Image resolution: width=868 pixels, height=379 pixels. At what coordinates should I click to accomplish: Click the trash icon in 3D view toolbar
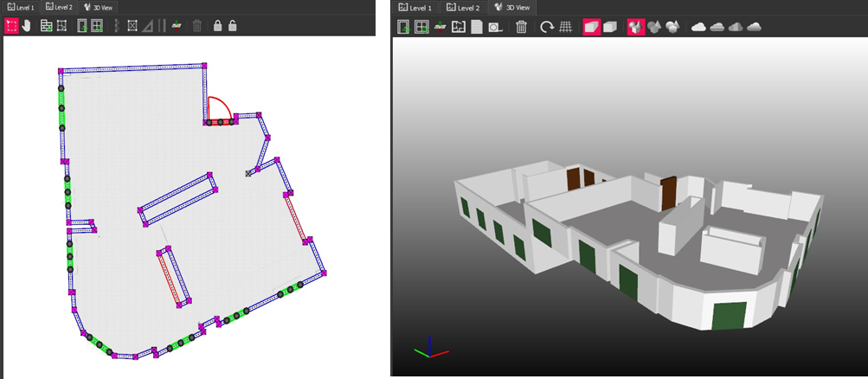click(521, 27)
